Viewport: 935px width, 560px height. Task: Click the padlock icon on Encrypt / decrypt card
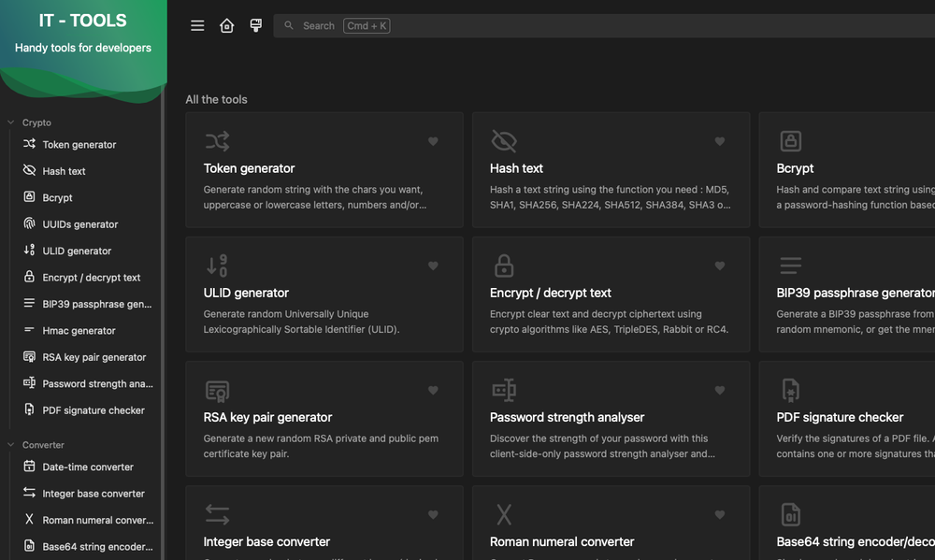coord(504,266)
